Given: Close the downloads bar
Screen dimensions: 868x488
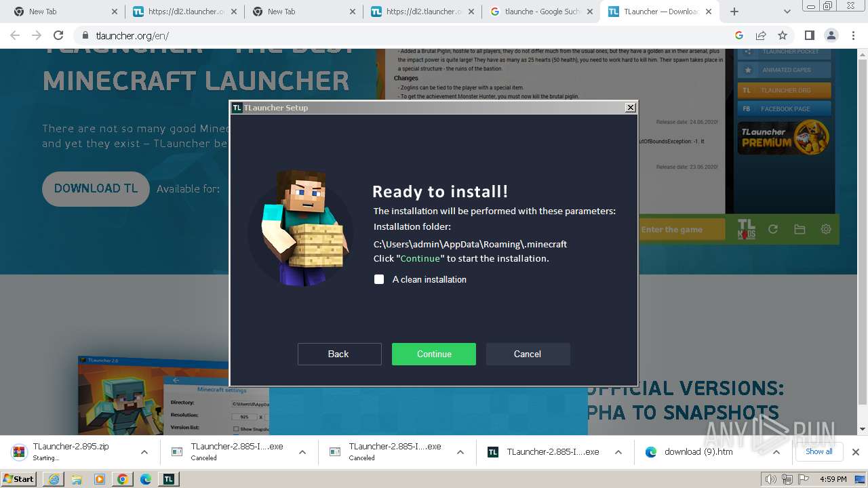Looking at the screenshot, I should pos(856,452).
